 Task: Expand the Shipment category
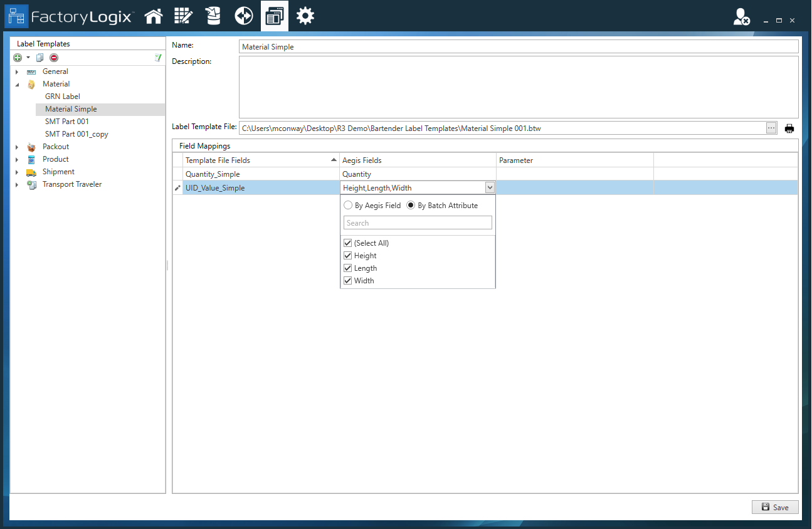(18, 171)
